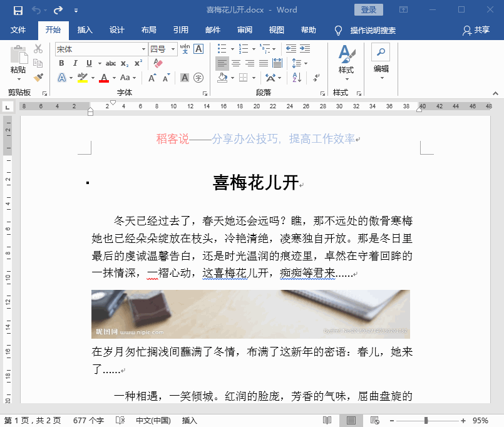Click the multilevel list icon
The width and height of the screenshot is (504, 427).
pyautogui.click(x=265, y=49)
